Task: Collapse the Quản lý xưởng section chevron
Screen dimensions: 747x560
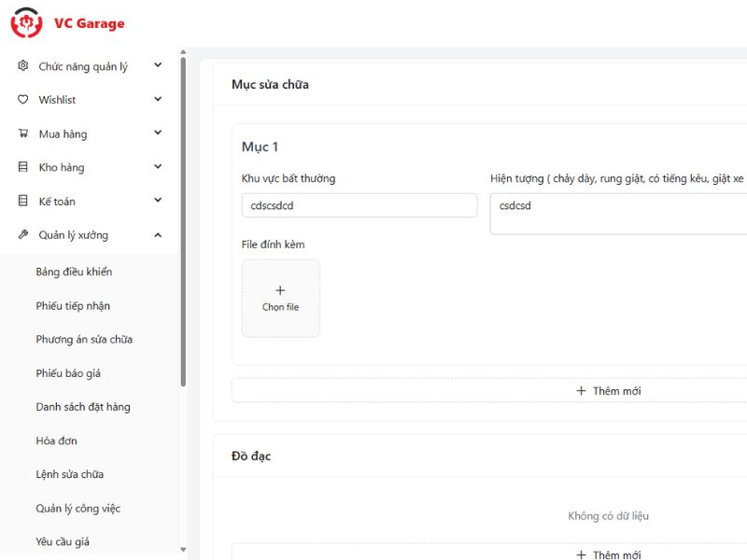Action: 158,235
